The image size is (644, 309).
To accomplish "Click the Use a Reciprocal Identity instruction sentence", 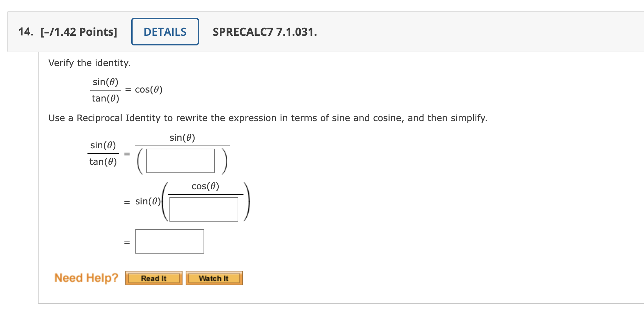I will click(x=268, y=118).
